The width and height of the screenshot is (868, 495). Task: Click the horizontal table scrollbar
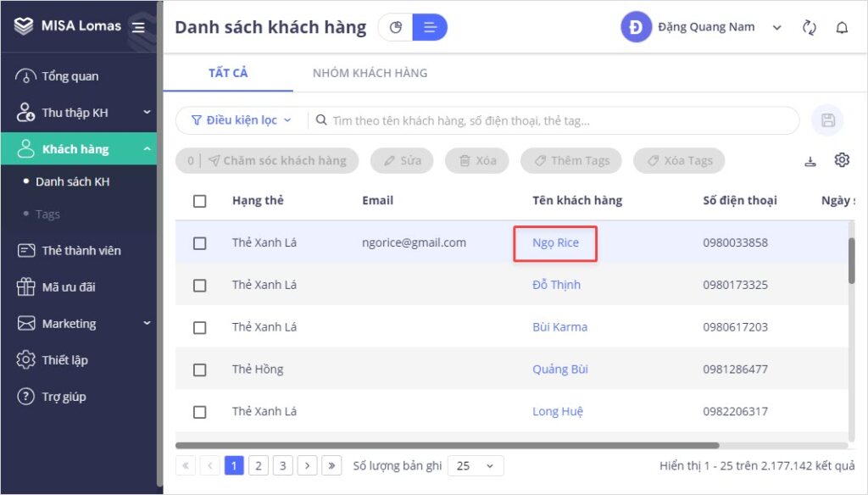pos(448,445)
